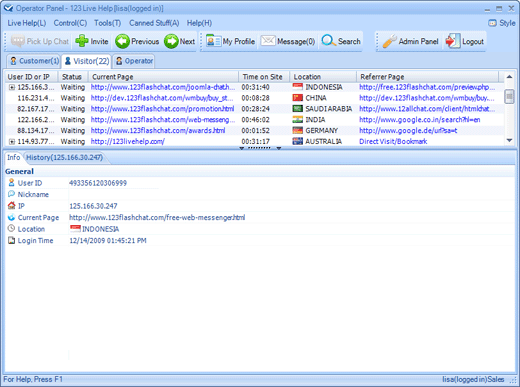Click the IP house icon
Viewport: 520px width, 387px height.
(x=11, y=205)
